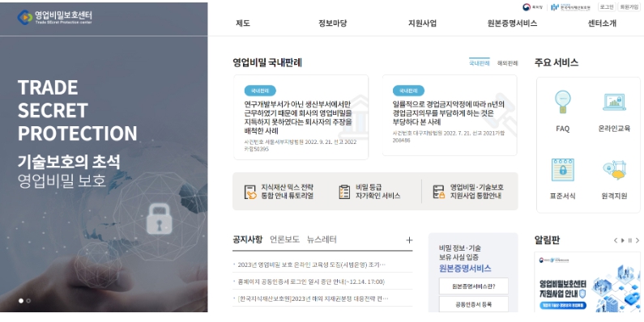The image size is (644, 322).
Task: Open 영업비밀·기술보호 지원사업 통합안내
Action: [469, 192]
